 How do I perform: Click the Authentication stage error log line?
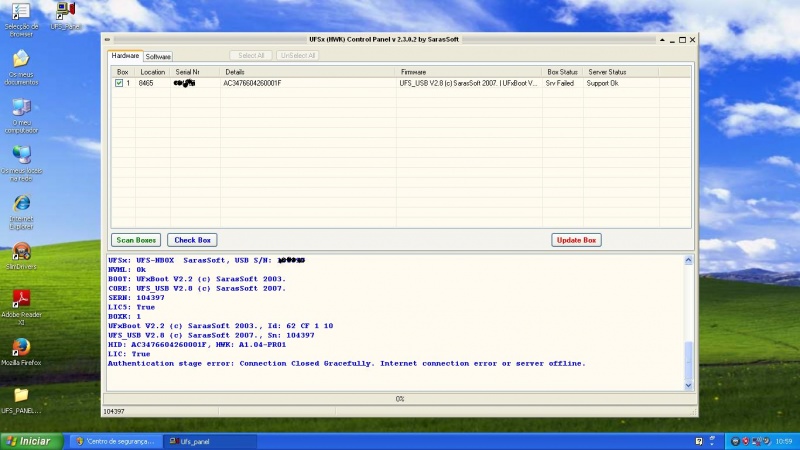pyautogui.click(x=347, y=363)
